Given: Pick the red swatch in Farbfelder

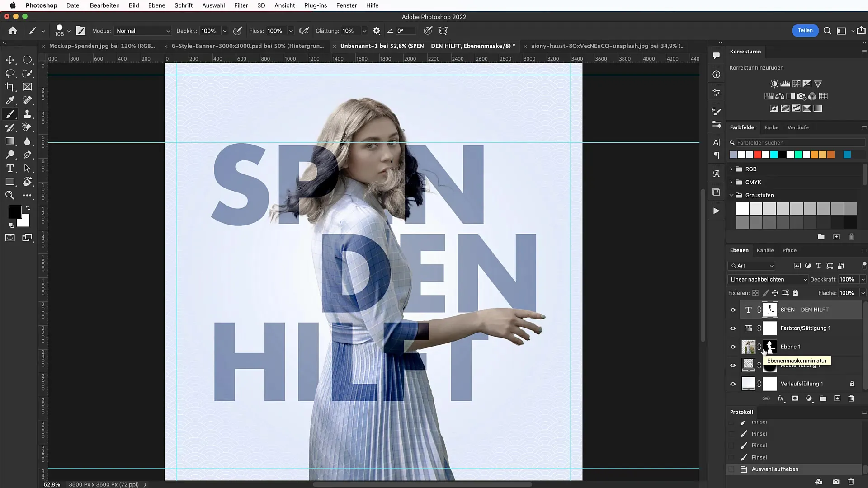Looking at the screenshot, I should [758, 155].
